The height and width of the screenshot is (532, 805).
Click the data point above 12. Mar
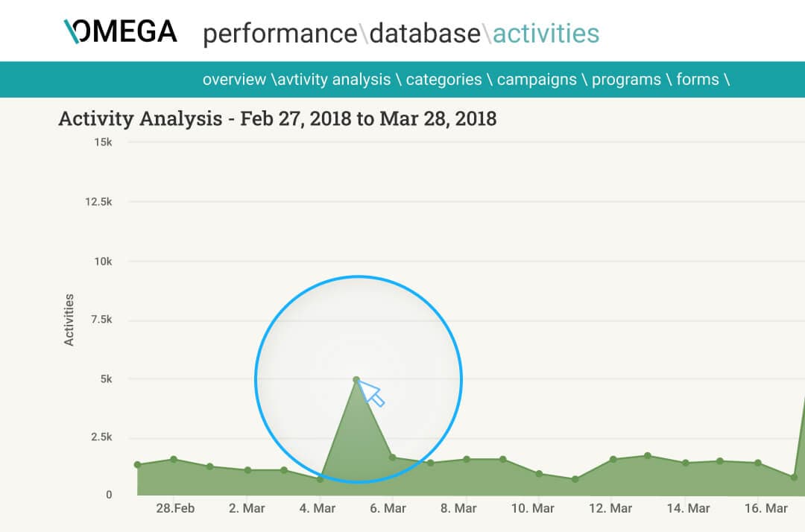pos(612,459)
